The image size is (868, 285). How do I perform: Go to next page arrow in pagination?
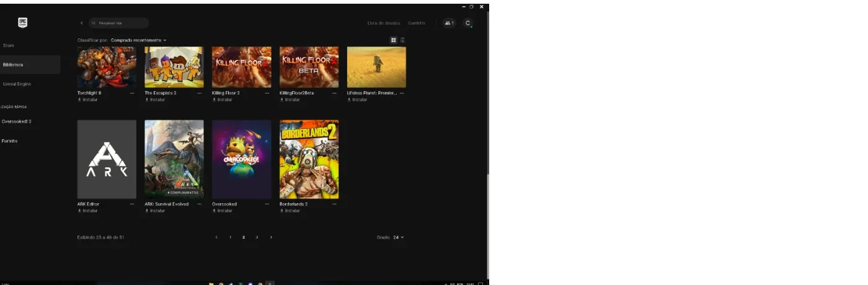[271, 237]
